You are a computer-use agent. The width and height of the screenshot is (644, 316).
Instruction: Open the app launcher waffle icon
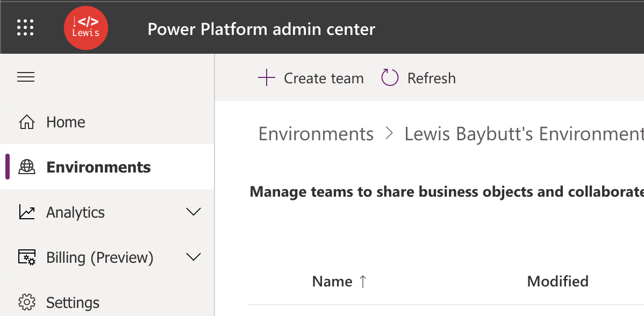point(25,27)
